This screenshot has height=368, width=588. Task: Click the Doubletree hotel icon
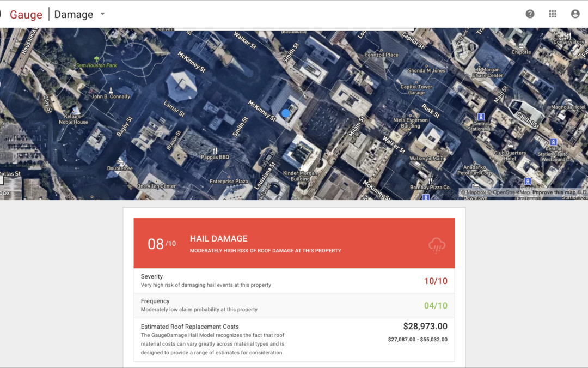(x=120, y=162)
